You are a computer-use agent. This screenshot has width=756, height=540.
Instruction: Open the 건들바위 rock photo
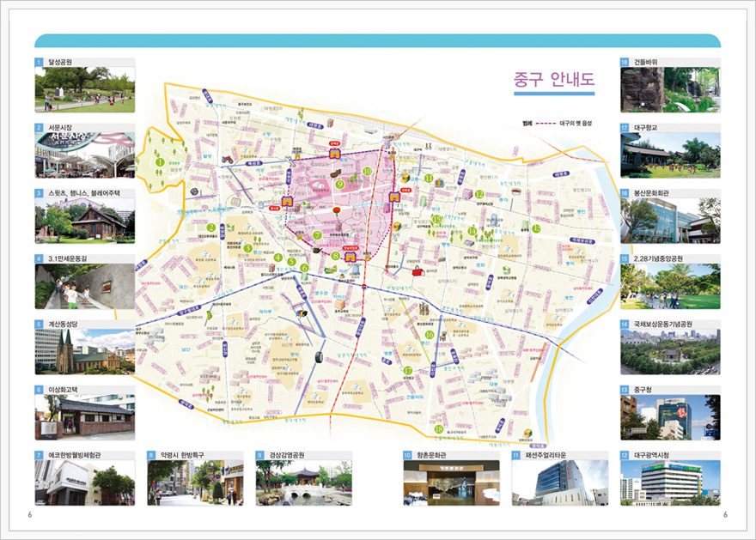click(670, 89)
